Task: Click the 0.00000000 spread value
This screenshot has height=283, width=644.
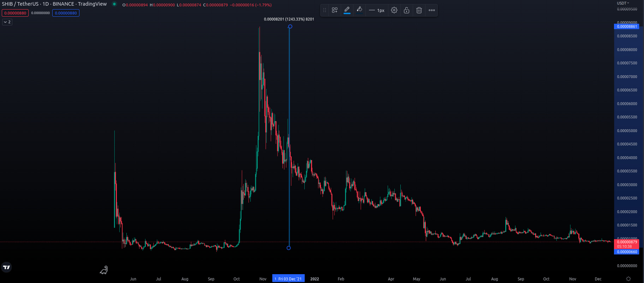Action: tap(41, 13)
